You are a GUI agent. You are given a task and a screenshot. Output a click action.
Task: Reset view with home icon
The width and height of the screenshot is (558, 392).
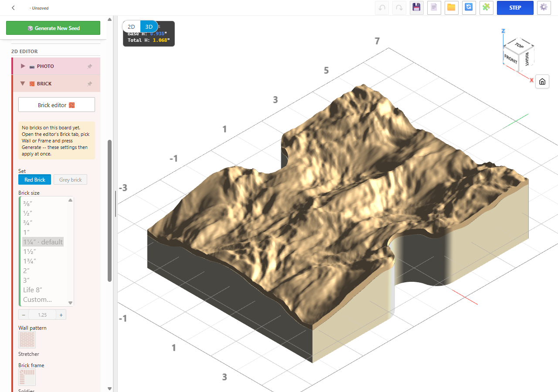click(542, 81)
